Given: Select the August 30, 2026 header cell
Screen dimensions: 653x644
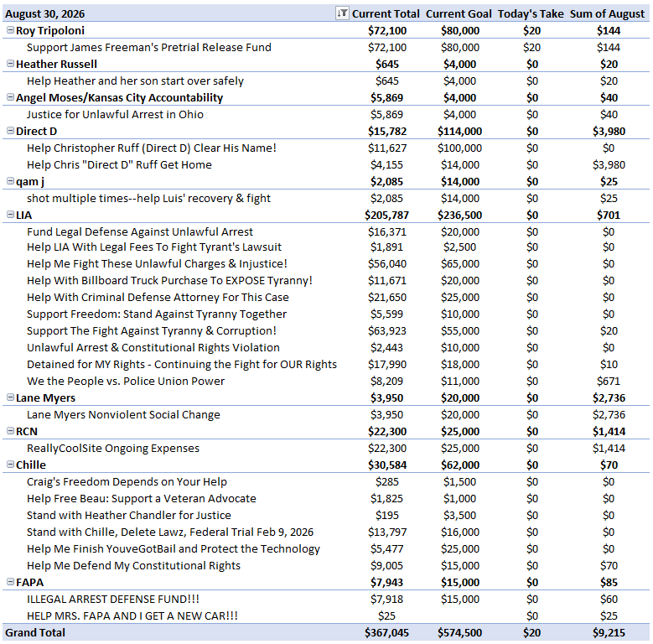Looking at the screenshot, I should pos(45,13).
